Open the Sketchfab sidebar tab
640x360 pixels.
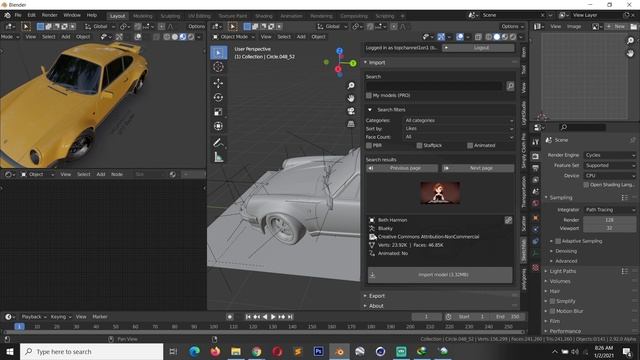tap(524, 250)
